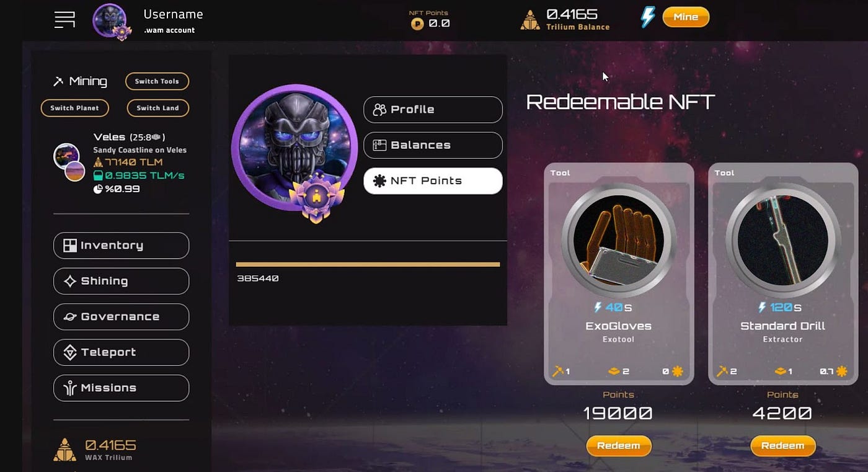The width and height of the screenshot is (868, 472).
Task: Click Switch Planet button
Action: coord(75,108)
